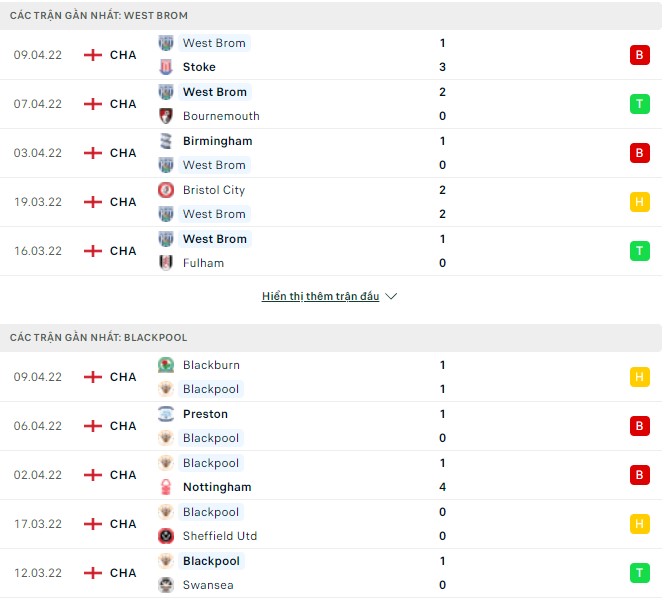Expand 'Hiển thị thêm trận đấu' chevron
Viewport: 667px width, 600px height.
pos(391,297)
